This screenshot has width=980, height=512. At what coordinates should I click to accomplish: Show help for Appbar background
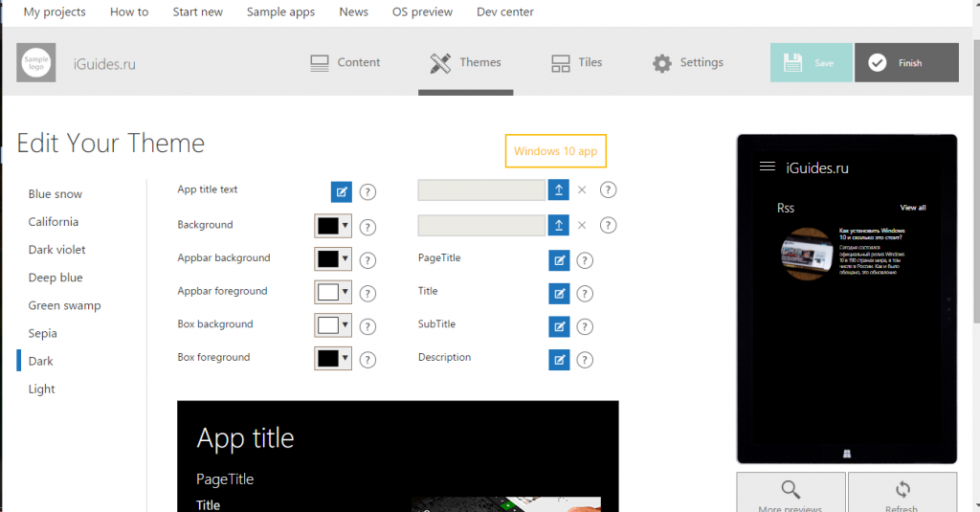point(368,260)
